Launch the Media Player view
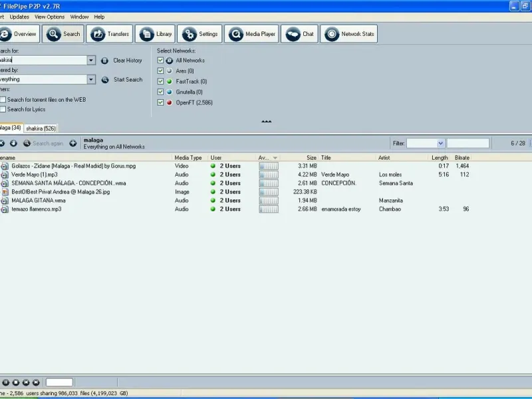Viewport: 532px width, 399px height. (x=251, y=34)
